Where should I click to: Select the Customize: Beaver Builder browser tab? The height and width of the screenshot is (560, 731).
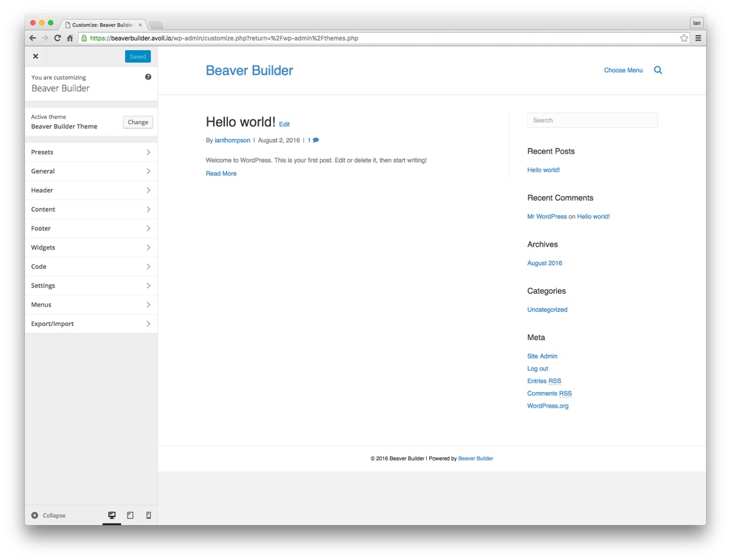(102, 24)
